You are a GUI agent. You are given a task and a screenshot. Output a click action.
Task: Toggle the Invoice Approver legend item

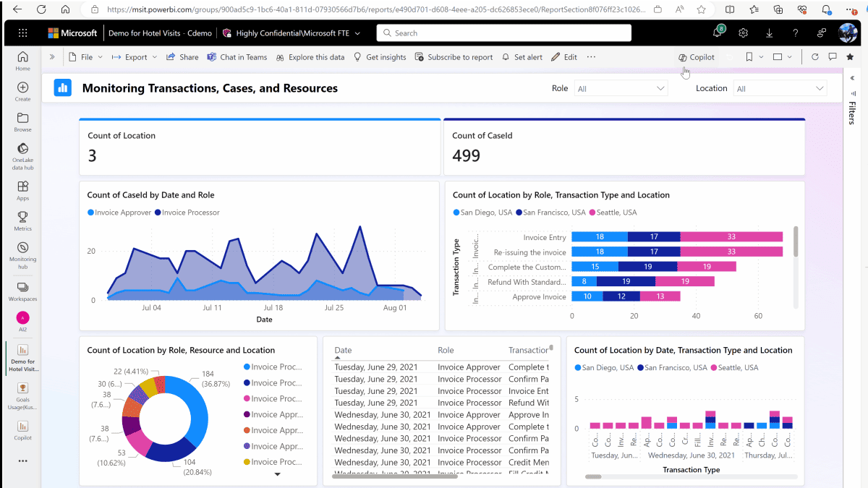click(119, 212)
